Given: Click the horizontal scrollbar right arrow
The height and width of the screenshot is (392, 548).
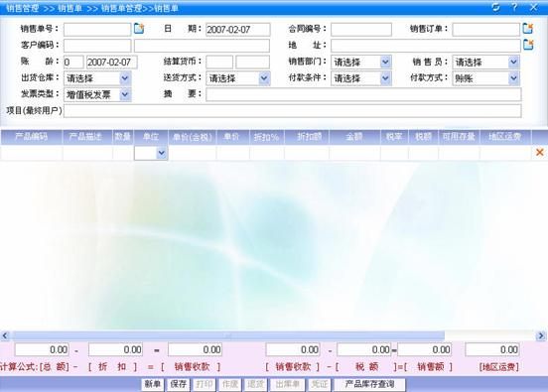Looking at the screenshot, I should point(541,335).
